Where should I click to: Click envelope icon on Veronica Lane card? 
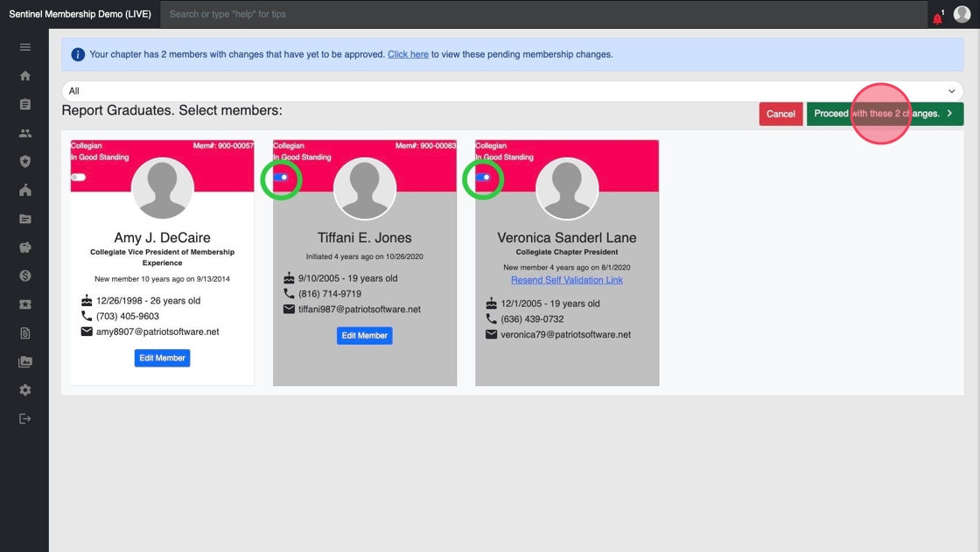[491, 334]
